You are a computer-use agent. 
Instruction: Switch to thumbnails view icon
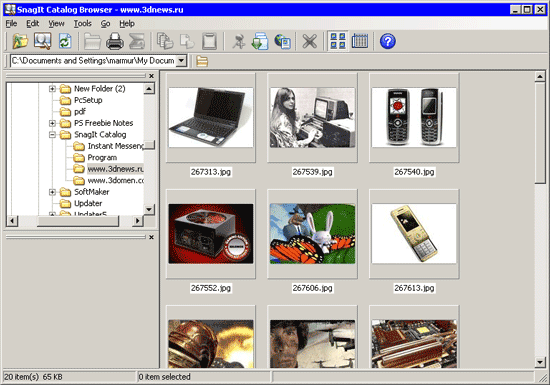pos(338,41)
